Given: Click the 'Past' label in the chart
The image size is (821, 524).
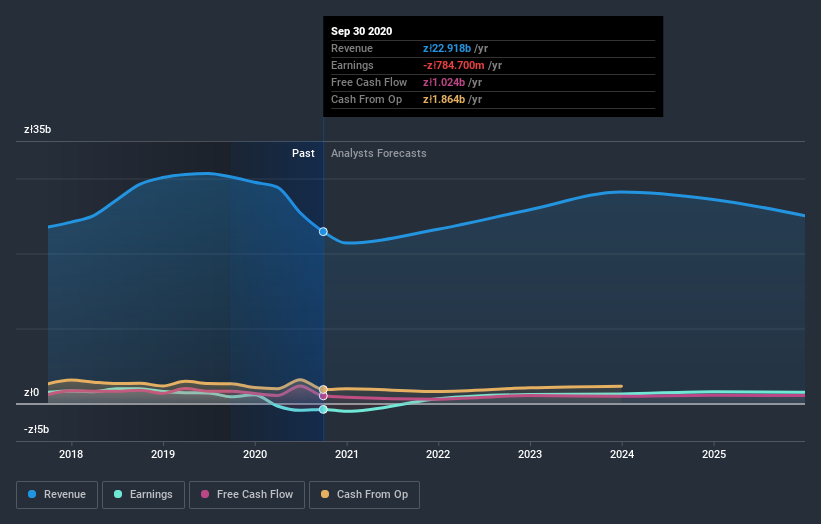Looking at the screenshot, I should (303, 153).
